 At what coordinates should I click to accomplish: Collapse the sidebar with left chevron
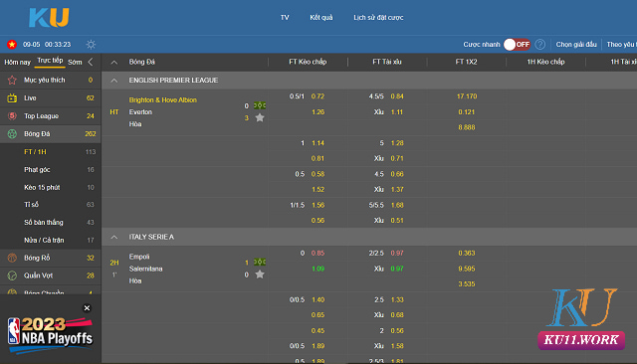(x=91, y=62)
